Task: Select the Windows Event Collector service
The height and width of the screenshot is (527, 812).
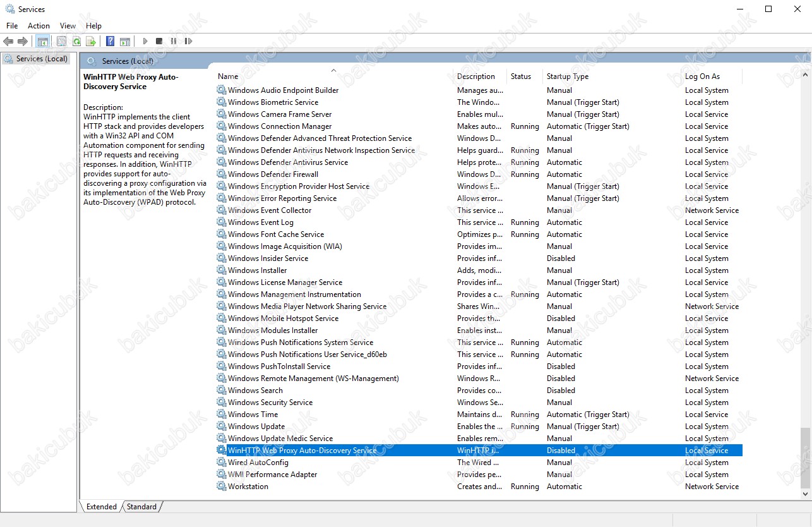Action: click(x=479, y=210)
